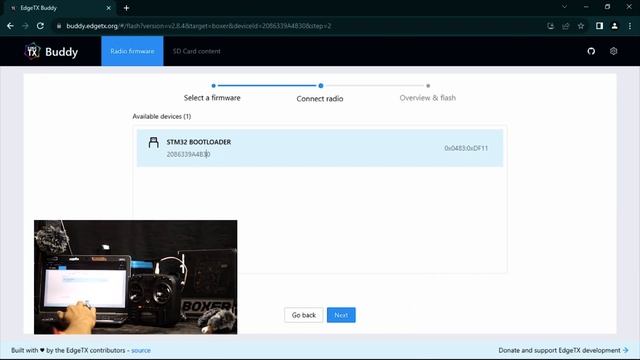Go back to the previous page

click(x=10, y=26)
